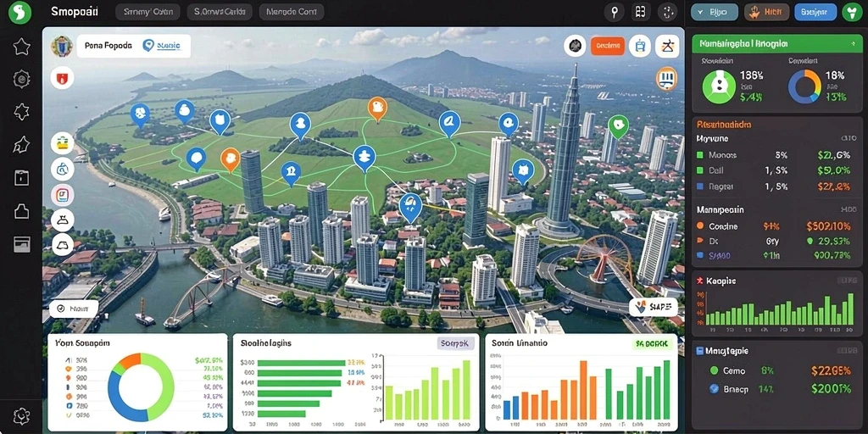Open the settings gear at sidebar bottom
868x434 pixels.
click(21, 415)
